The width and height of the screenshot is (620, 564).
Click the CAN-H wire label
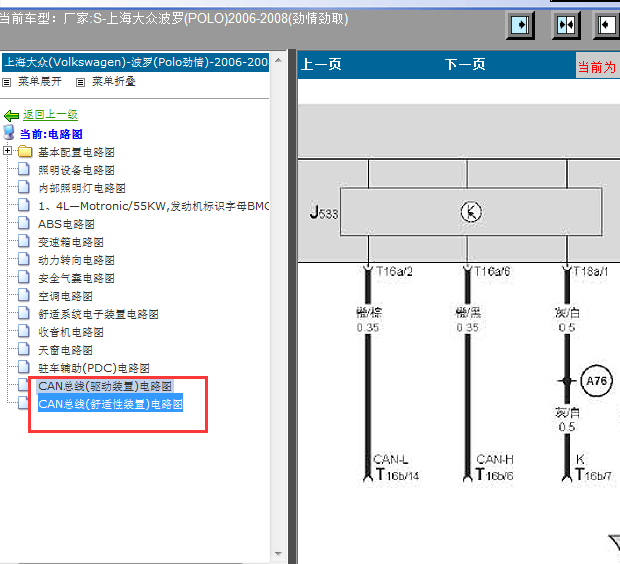coord(495,460)
